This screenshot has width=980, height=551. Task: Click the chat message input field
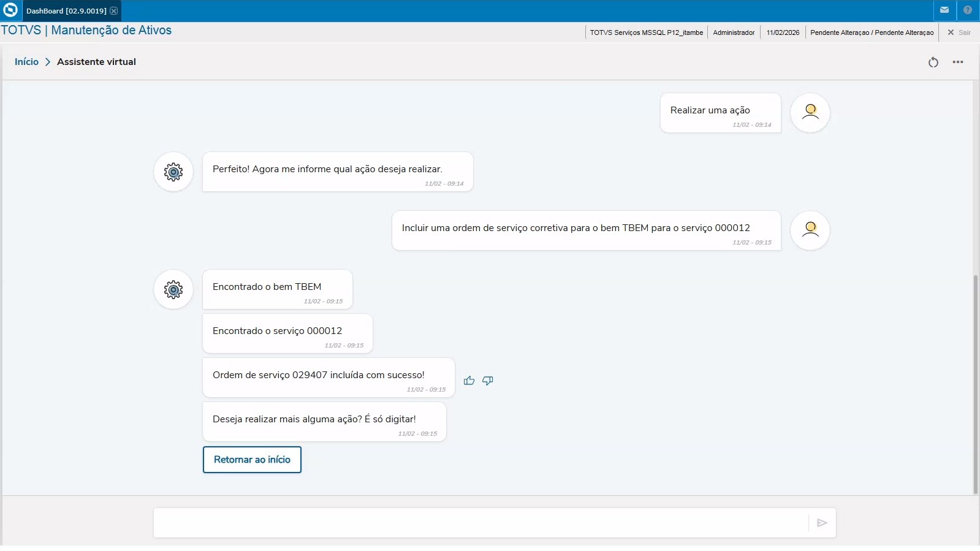pyautogui.click(x=480, y=523)
